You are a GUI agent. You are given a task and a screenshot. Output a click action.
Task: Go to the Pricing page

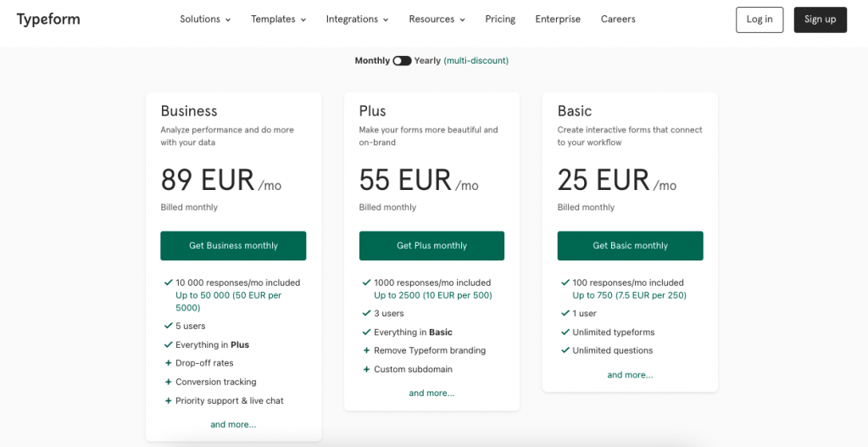click(x=500, y=20)
